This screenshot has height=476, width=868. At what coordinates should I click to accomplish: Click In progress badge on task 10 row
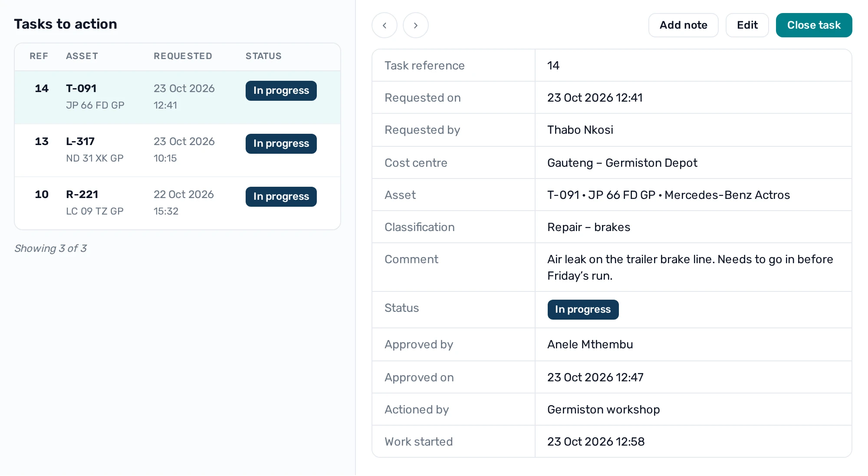click(281, 197)
